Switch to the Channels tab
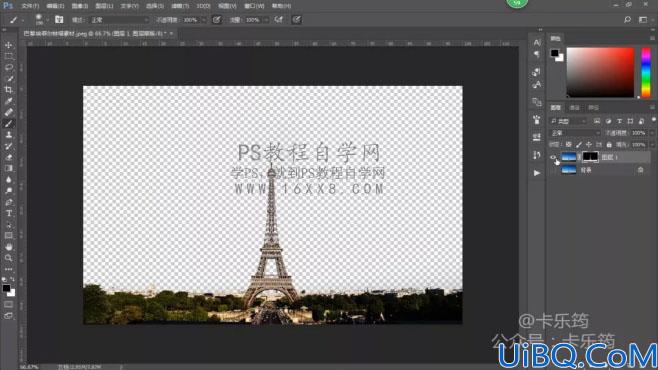 574,108
